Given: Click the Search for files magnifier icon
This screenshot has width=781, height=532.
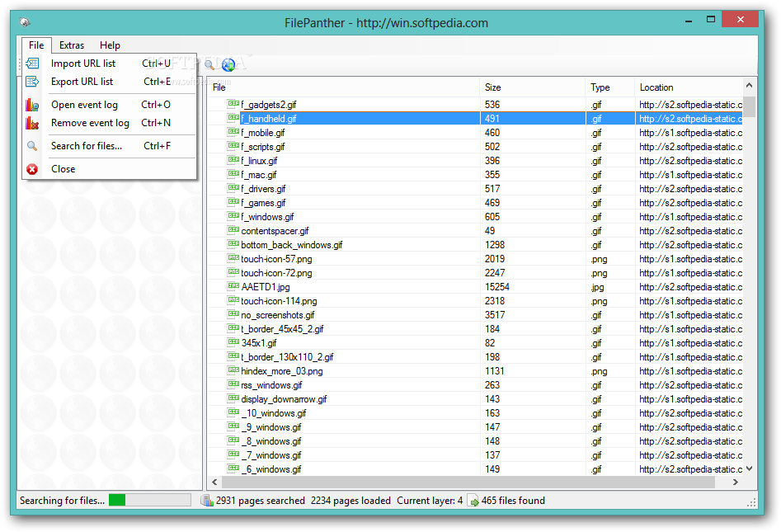Looking at the screenshot, I should coord(32,146).
